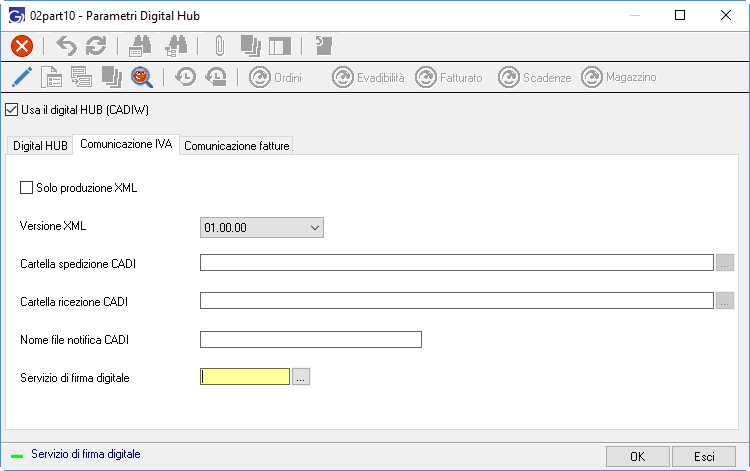Click the status bar text Servizio di firma digitale
Image resolution: width=750 pixels, height=471 pixels.
86,454
